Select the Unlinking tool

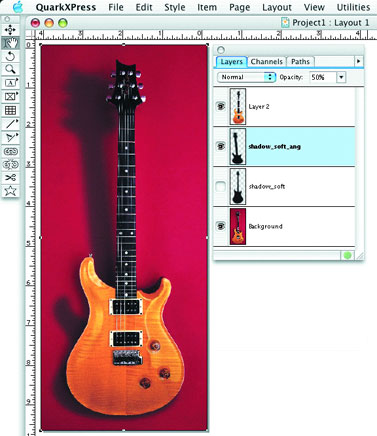click(10, 164)
